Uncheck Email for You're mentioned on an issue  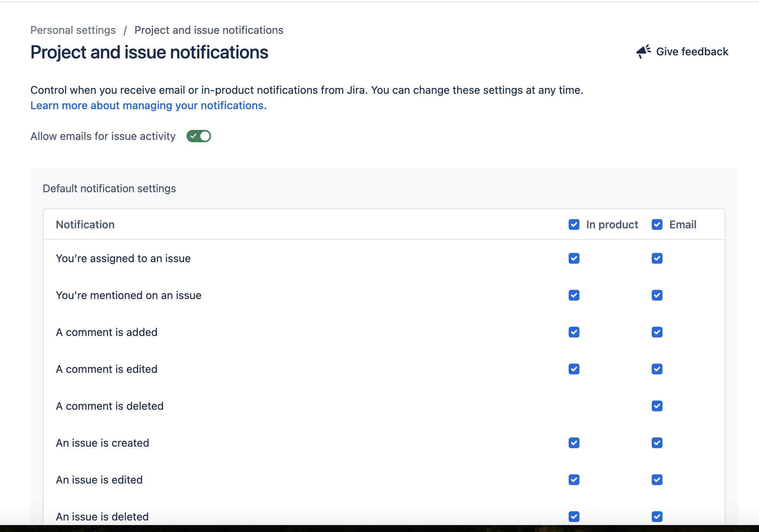(657, 295)
